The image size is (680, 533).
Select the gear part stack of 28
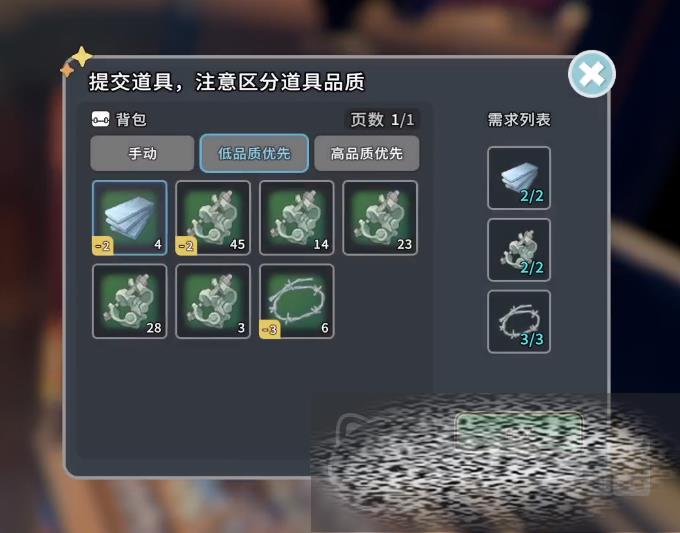click(130, 301)
